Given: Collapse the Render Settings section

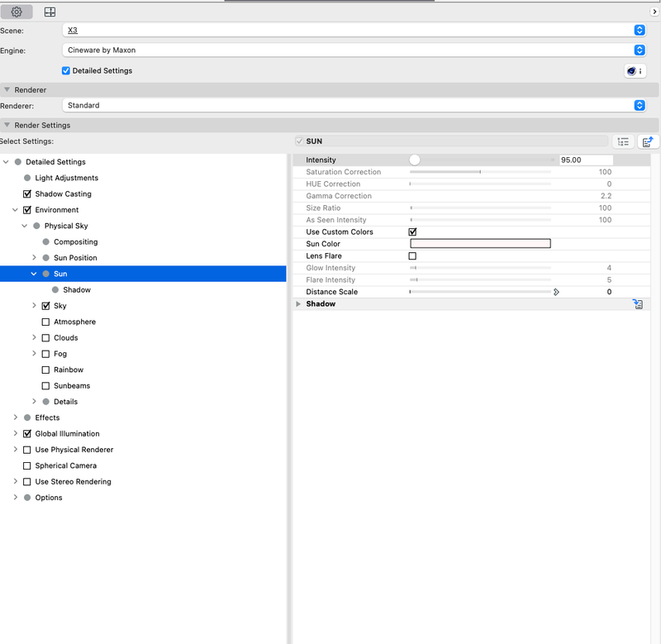Looking at the screenshot, I should click(7, 125).
